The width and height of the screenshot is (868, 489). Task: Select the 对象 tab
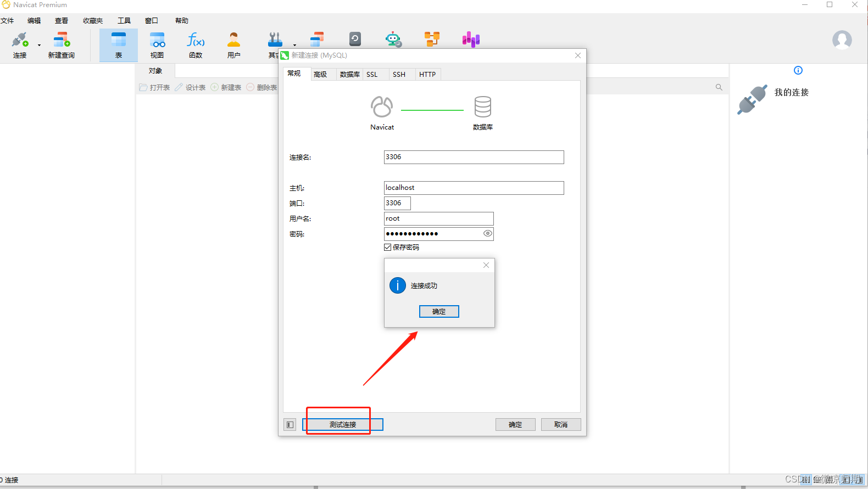pyautogui.click(x=155, y=71)
